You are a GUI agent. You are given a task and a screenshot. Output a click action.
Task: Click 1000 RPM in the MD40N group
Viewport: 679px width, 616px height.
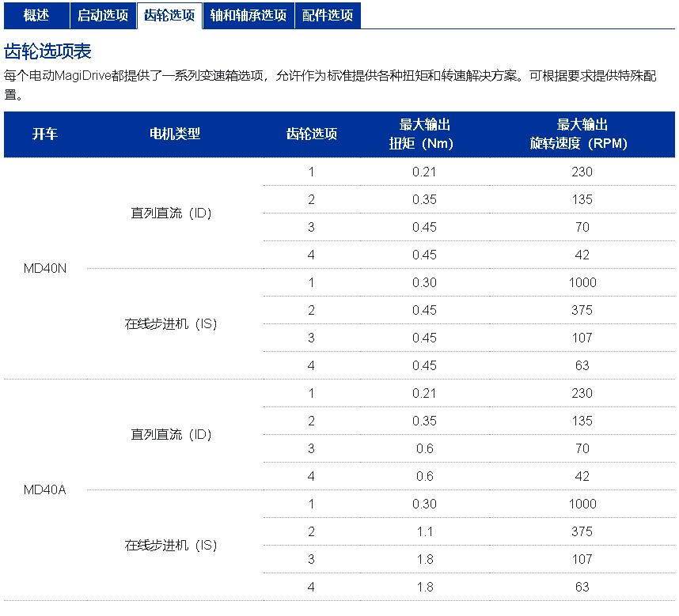582,282
